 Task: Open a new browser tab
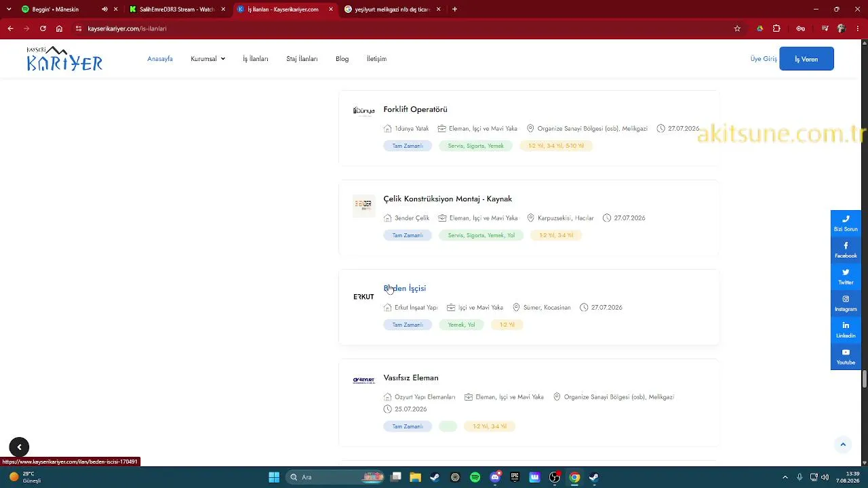click(x=454, y=9)
